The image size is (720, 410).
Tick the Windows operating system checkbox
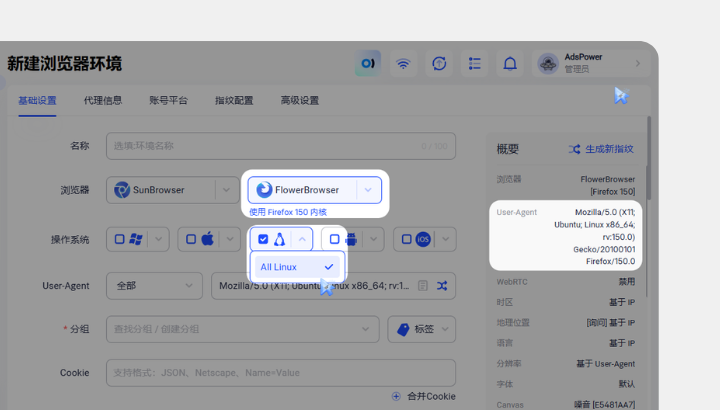(119, 239)
